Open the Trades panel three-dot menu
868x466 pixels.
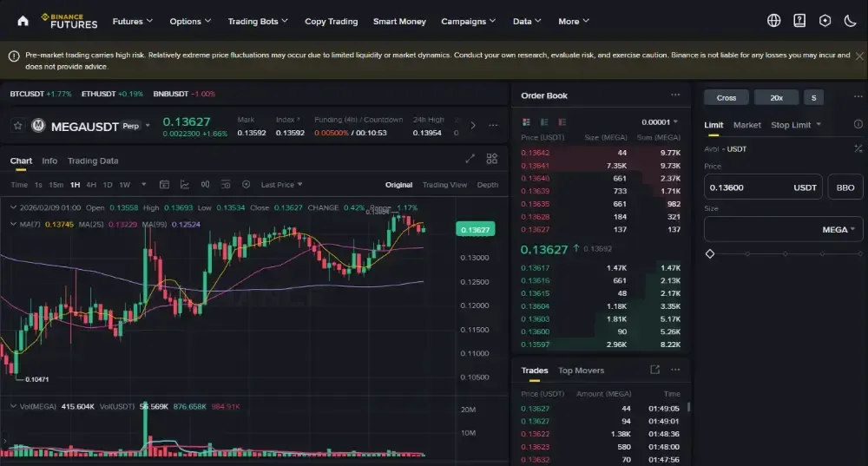tap(675, 369)
